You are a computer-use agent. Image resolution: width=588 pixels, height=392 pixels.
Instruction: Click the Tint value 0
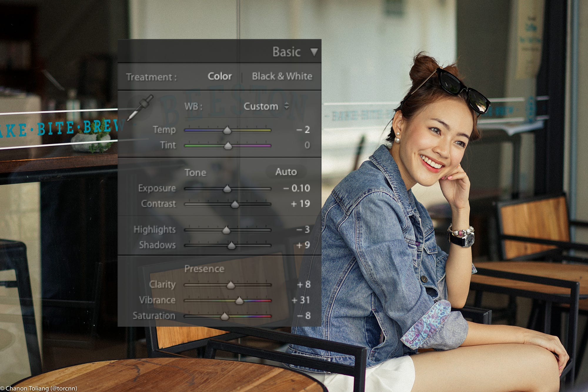pyautogui.click(x=307, y=145)
